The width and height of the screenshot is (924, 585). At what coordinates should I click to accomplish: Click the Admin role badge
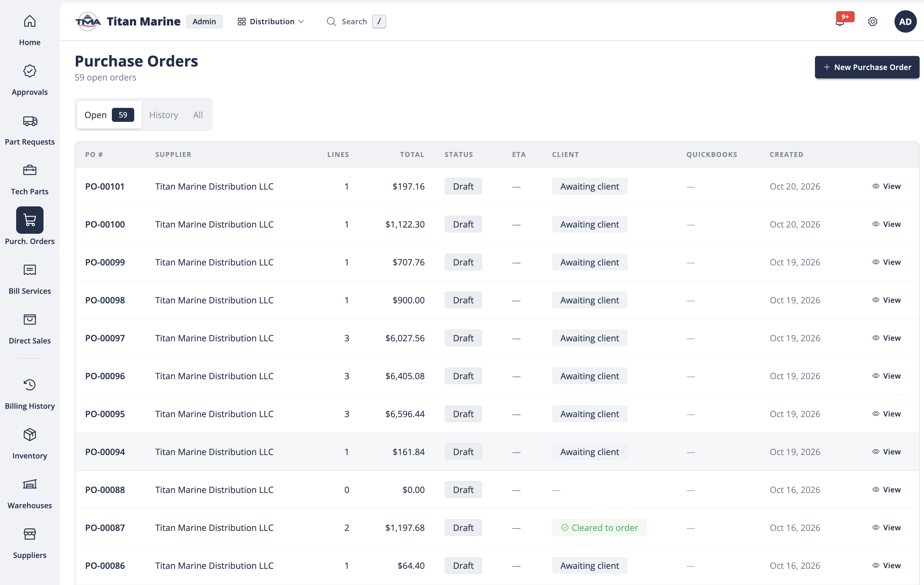click(204, 21)
